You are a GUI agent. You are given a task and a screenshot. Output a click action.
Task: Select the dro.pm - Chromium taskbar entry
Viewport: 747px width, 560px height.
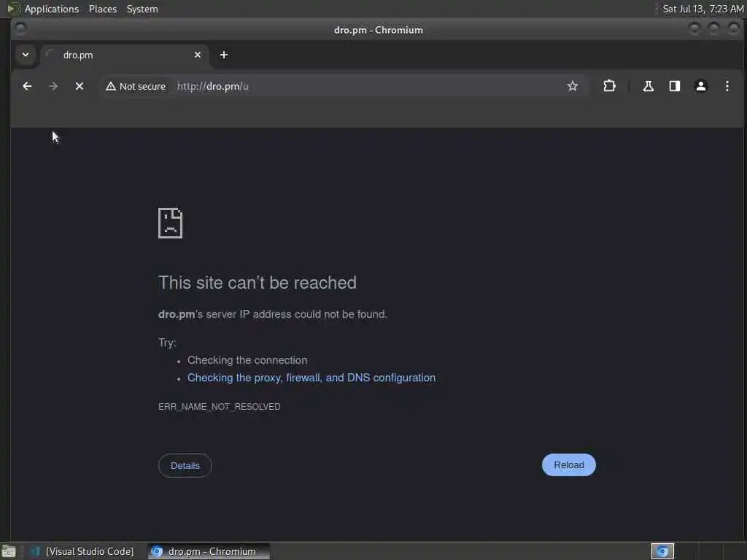pos(209,551)
